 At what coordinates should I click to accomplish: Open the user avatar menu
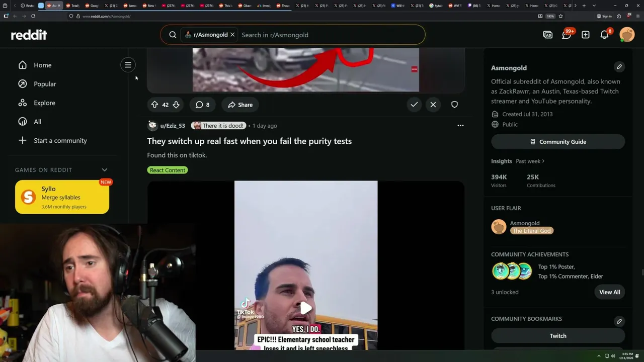pos(627,35)
